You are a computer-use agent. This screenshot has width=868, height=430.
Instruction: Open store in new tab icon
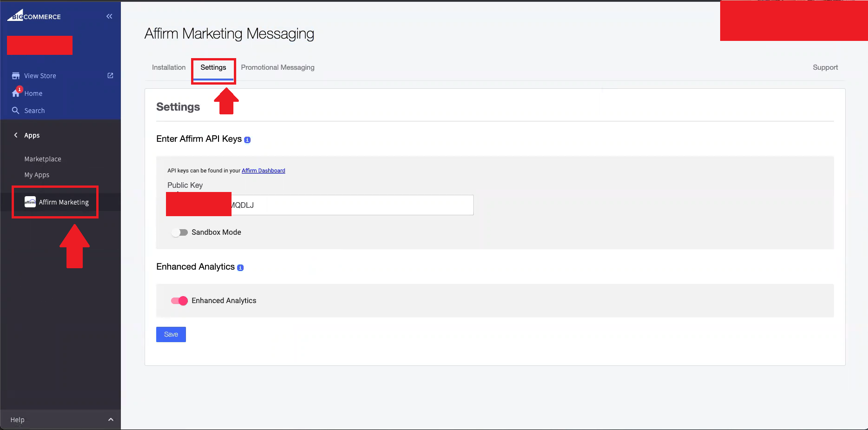[x=110, y=75]
